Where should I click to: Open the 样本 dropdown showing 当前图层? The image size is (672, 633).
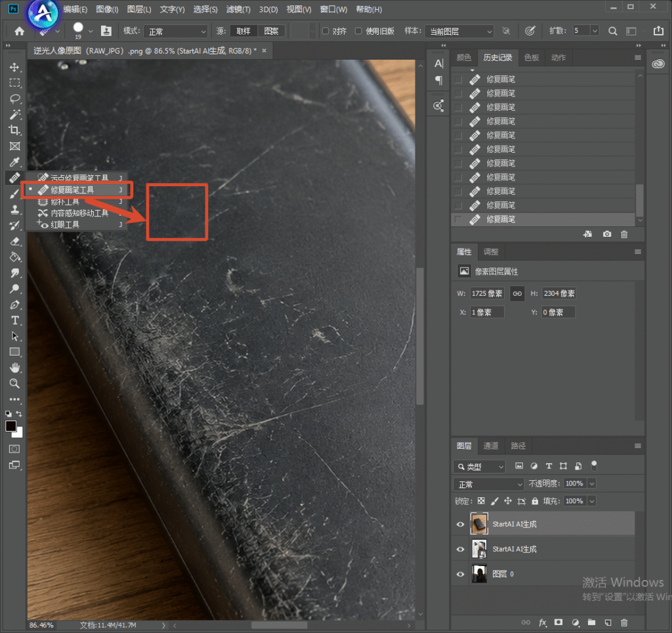[459, 31]
